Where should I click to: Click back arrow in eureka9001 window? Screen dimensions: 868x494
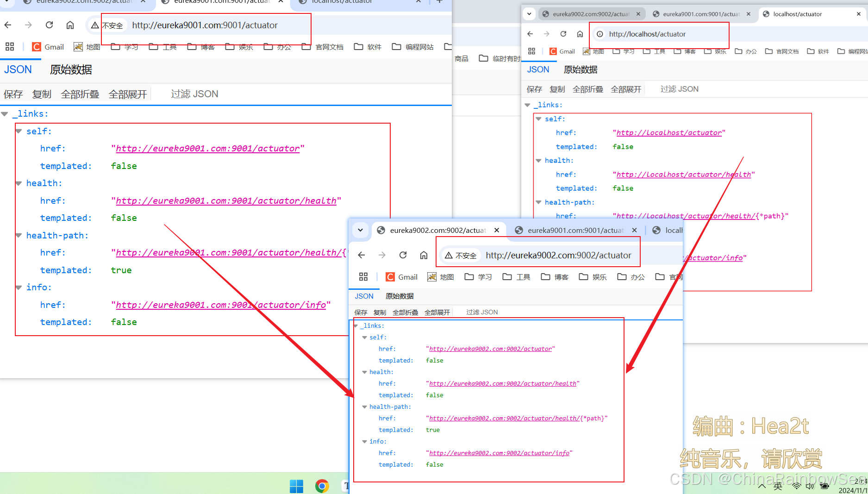(8, 25)
